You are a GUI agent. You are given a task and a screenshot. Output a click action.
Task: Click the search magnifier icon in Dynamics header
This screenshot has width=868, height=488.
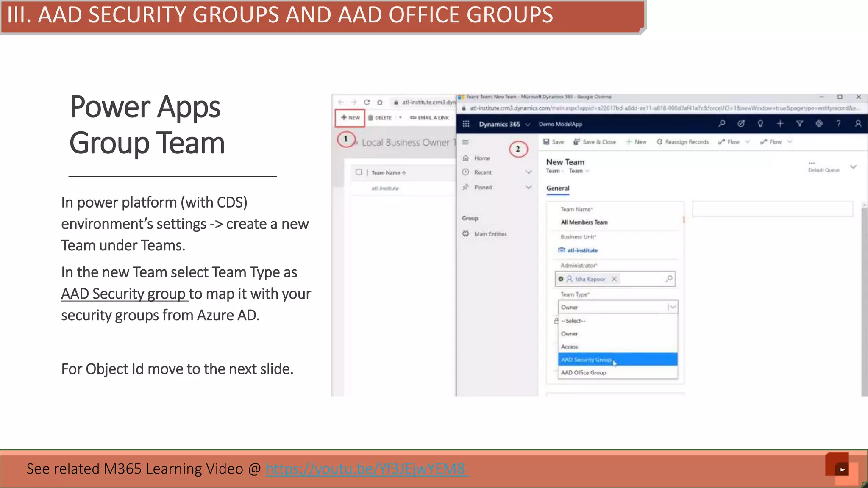click(x=722, y=124)
